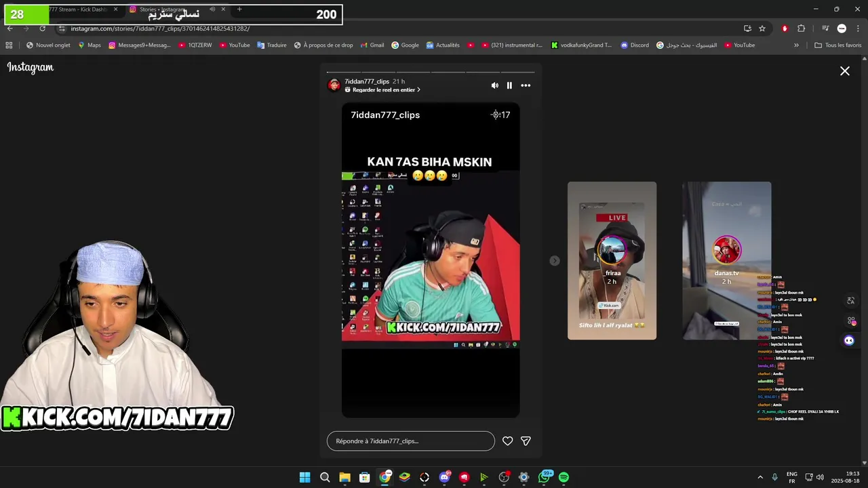Open the danas.tv story thumbnail
The width and height of the screenshot is (868, 488).
(x=726, y=260)
